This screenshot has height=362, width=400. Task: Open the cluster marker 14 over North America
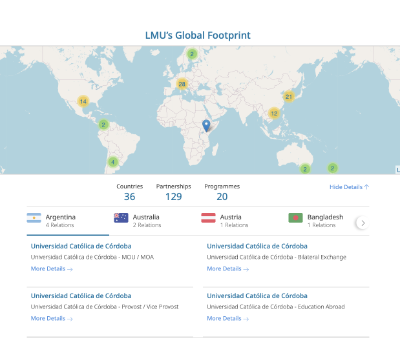[83, 101]
